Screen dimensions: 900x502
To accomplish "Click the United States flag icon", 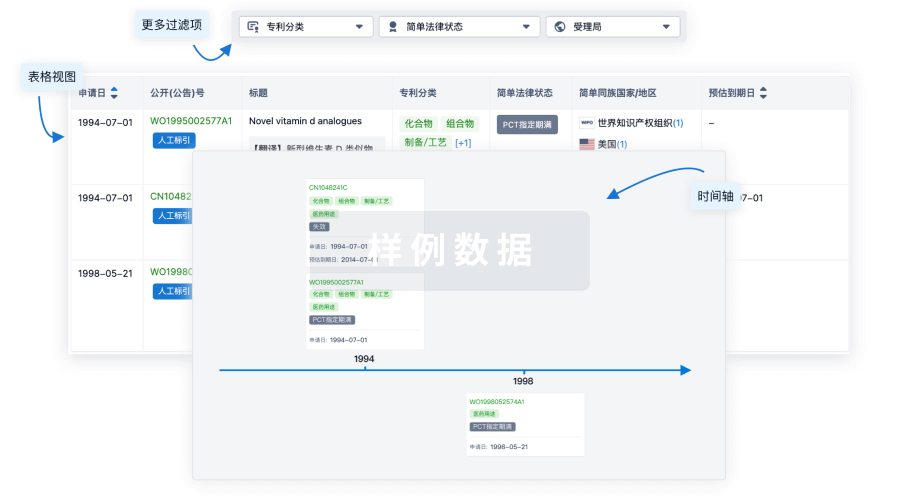I will pos(587,144).
